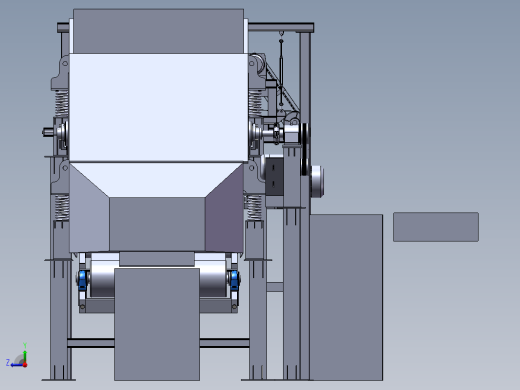Select the lower right horizontal cross brace
Screen dimensions: 520x390
225,343
